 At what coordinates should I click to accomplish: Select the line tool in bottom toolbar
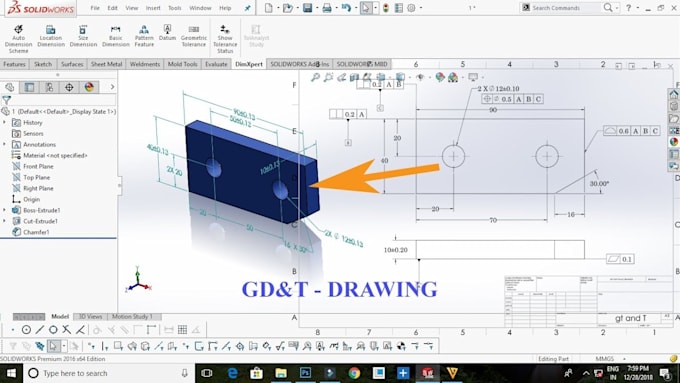[x=40, y=330]
